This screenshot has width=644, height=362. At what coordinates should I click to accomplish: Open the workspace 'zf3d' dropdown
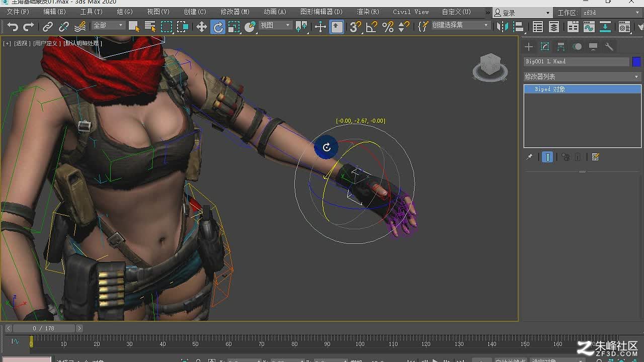tap(610, 13)
